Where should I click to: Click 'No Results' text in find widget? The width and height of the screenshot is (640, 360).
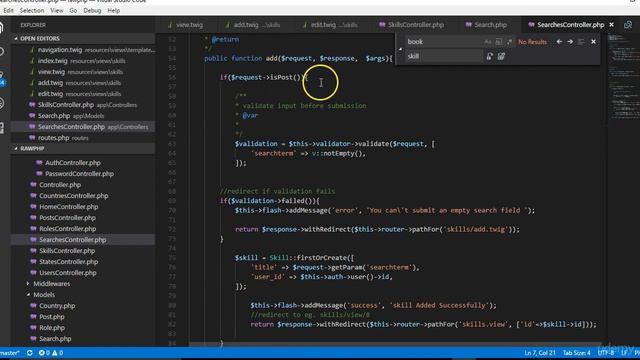click(532, 42)
